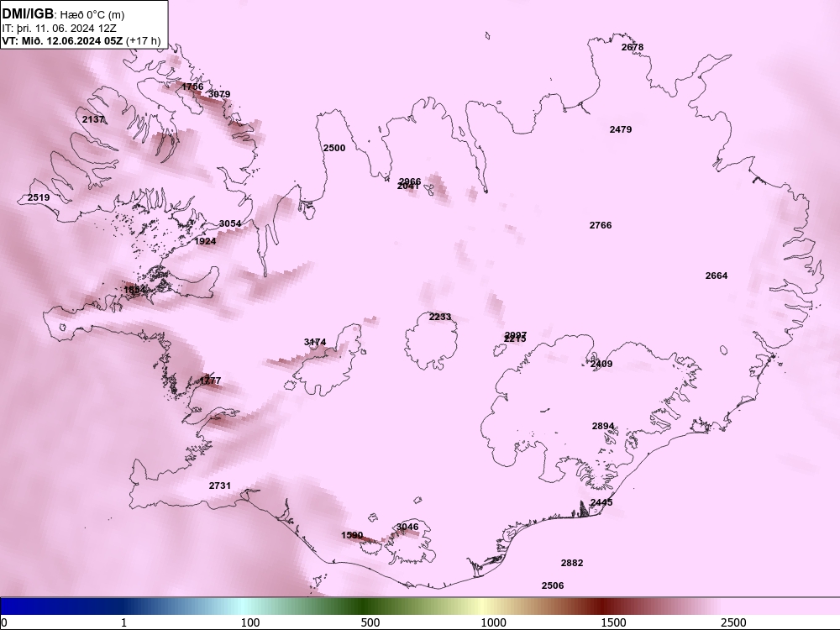This screenshot has height=630, width=840.
Task: Click the 2137 value in the Westfjords
Action: pyautogui.click(x=93, y=119)
